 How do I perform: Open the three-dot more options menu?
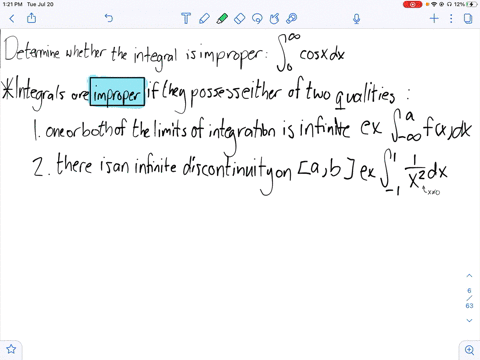[451, 18]
